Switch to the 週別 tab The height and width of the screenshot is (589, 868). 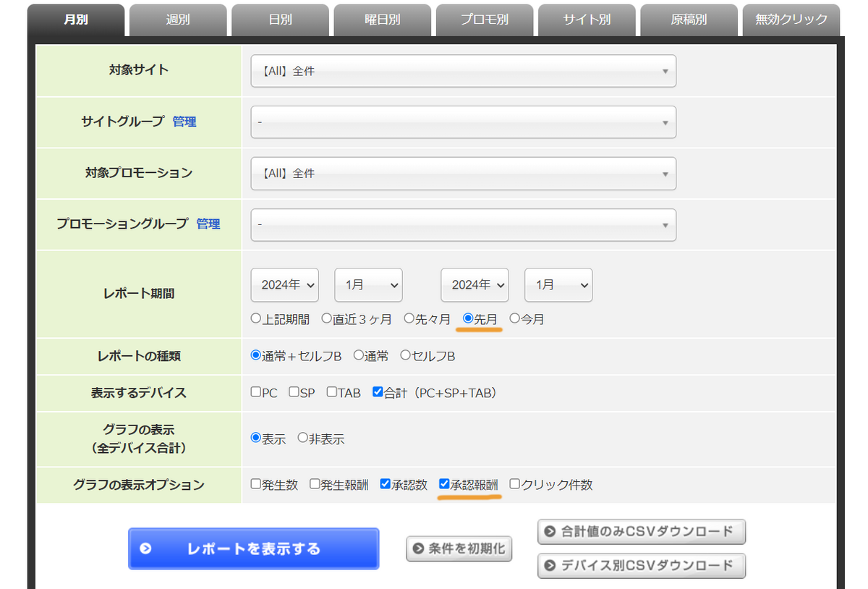pos(178,20)
